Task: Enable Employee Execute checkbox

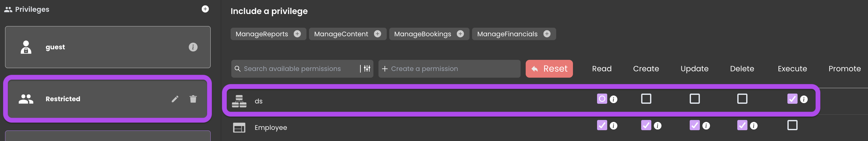Action: click(792, 125)
